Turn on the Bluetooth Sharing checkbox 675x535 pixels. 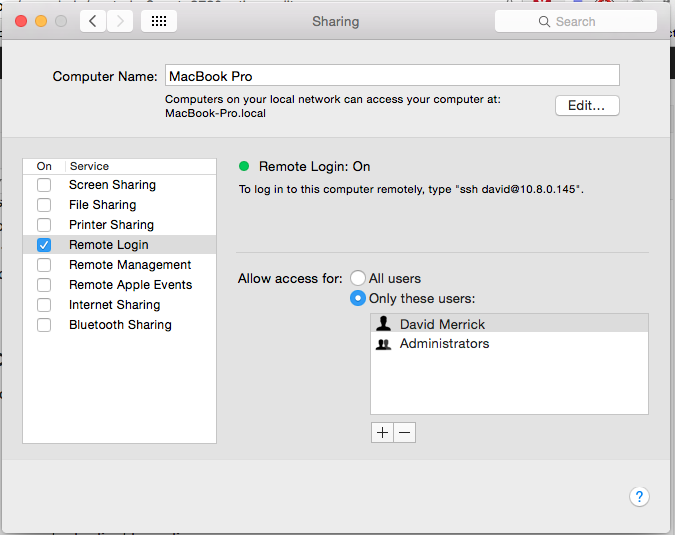(x=44, y=325)
